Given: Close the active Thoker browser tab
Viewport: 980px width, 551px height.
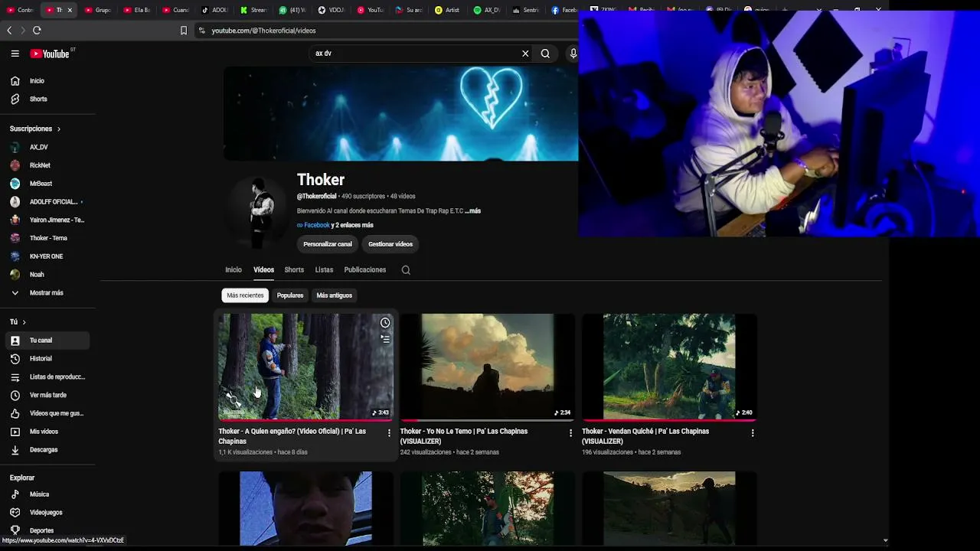Looking at the screenshot, I should click(x=70, y=10).
